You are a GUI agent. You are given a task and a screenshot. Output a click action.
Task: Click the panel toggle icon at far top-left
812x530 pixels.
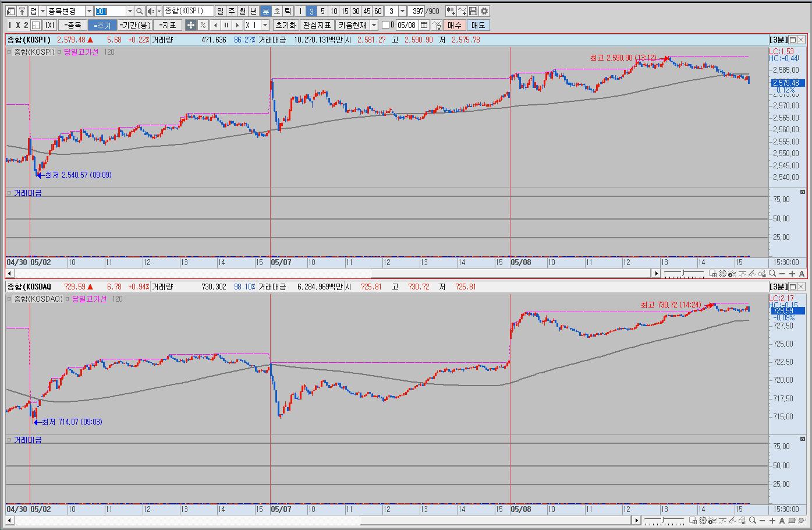pyautogui.click(x=10, y=11)
